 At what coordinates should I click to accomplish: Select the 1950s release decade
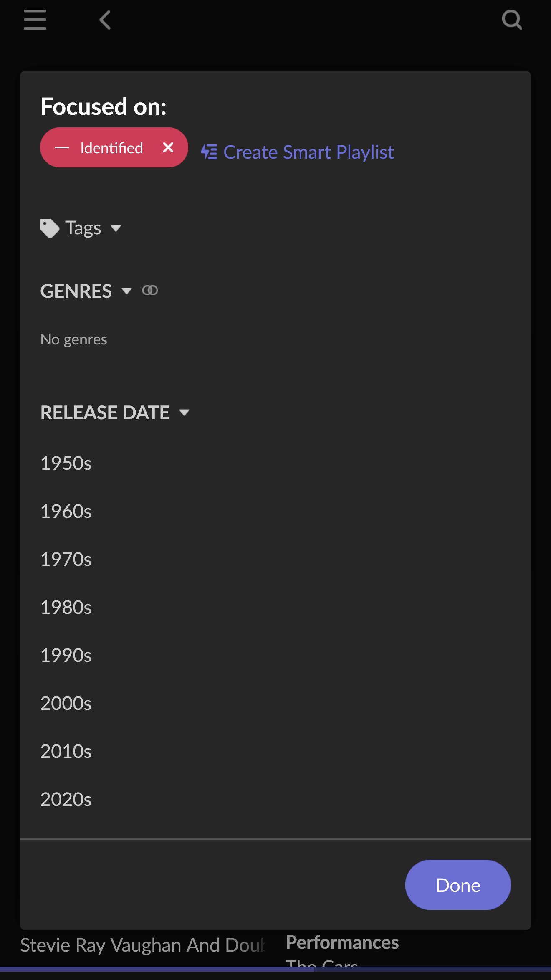pos(66,463)
